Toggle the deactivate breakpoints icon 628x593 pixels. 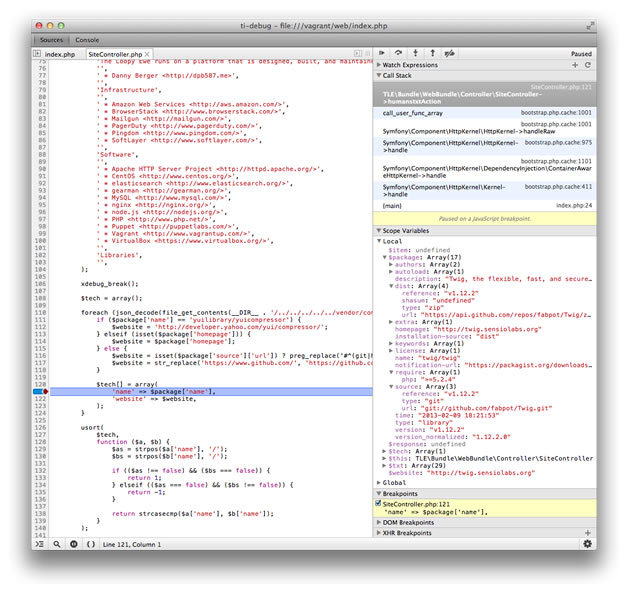451,53
